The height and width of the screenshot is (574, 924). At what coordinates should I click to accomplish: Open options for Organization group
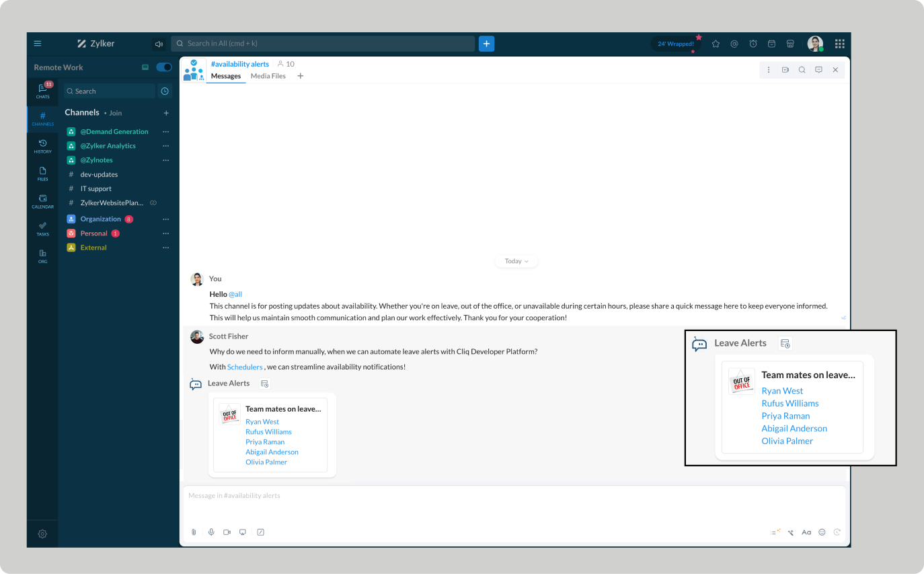[x=166, y=219]
